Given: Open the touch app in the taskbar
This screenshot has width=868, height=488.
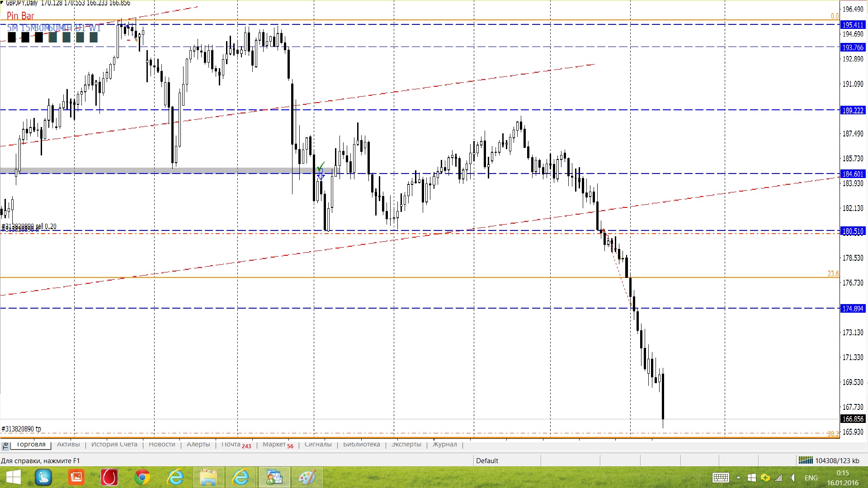Looking at the screenshot, I should (43, 477).
